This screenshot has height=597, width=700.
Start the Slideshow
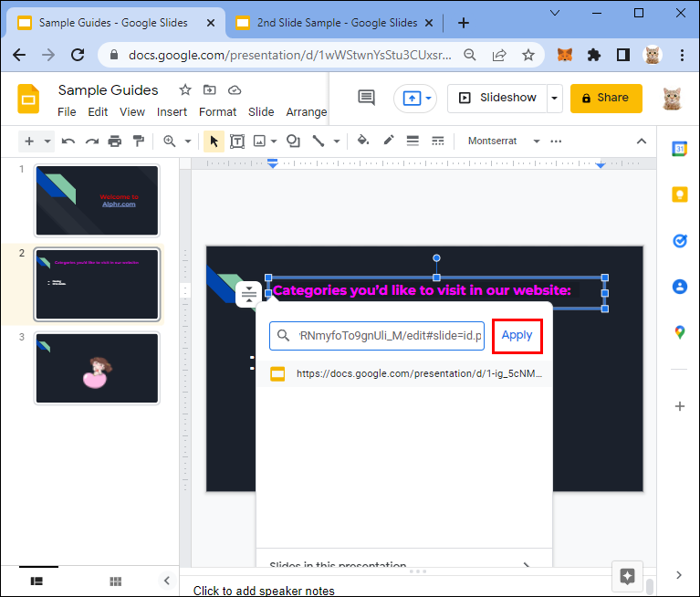coord(497,99)
